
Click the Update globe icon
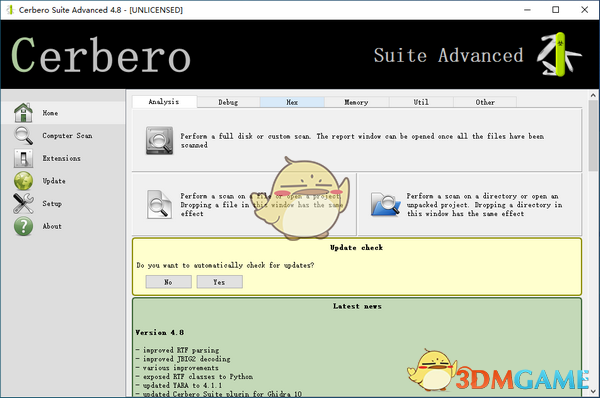click(x=23, y=181)
